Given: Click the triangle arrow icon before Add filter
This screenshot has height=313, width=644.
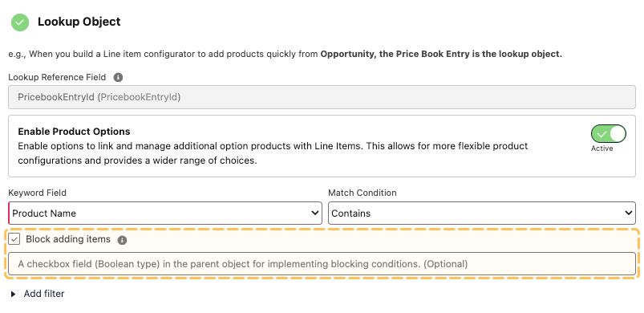Looking at the screenshot, I should [13, 294].
